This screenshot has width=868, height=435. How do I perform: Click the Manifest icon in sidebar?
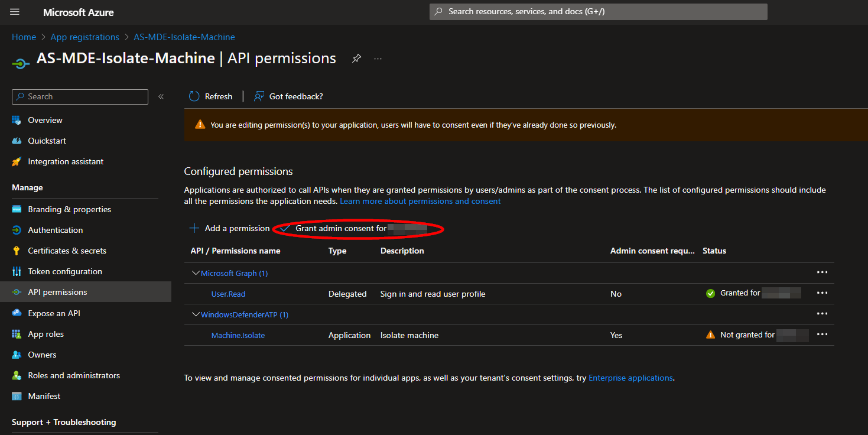[x=17, y=396]
